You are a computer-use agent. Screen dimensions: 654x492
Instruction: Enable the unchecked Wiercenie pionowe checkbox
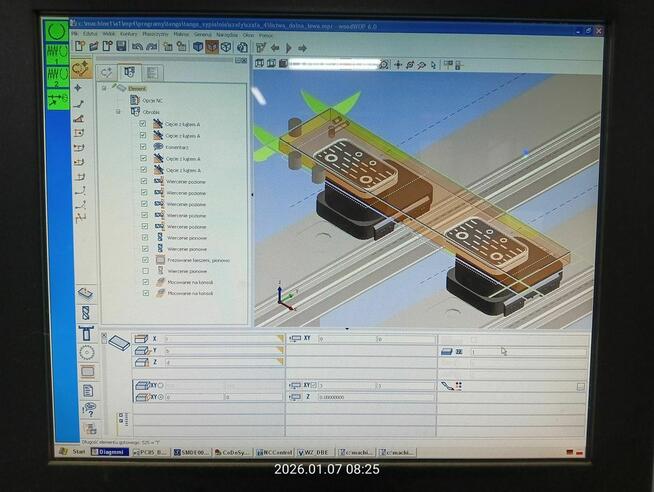coord(145,271)
